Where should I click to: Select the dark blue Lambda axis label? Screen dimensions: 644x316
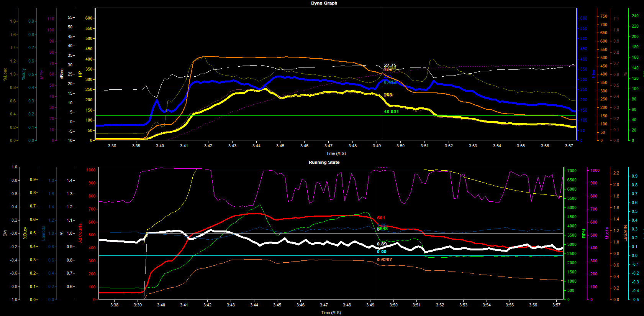coord(43,233)
